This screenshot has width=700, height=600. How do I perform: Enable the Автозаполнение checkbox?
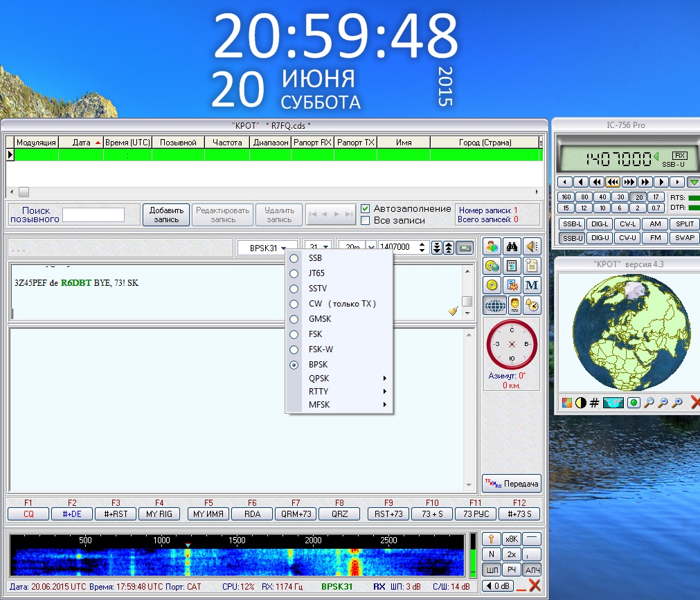[366, 208]
